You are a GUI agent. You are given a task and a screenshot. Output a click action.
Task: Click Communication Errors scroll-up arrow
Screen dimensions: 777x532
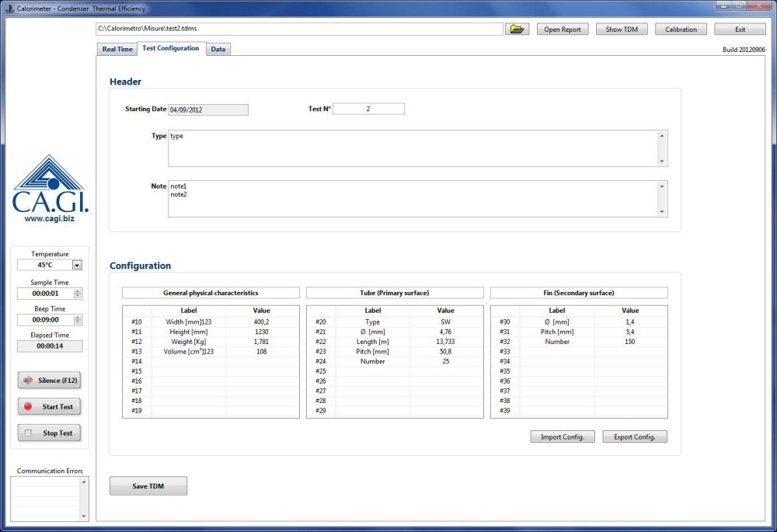84,482
